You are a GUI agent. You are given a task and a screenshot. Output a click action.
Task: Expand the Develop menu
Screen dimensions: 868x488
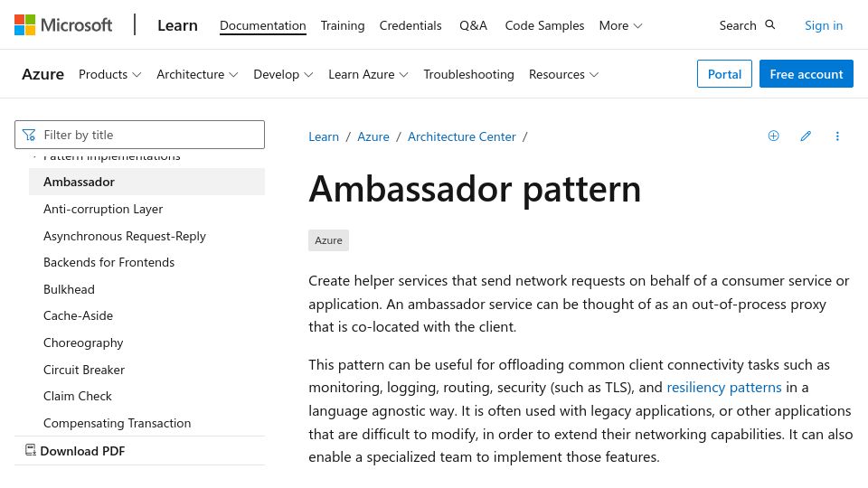[x=283, y=74]
